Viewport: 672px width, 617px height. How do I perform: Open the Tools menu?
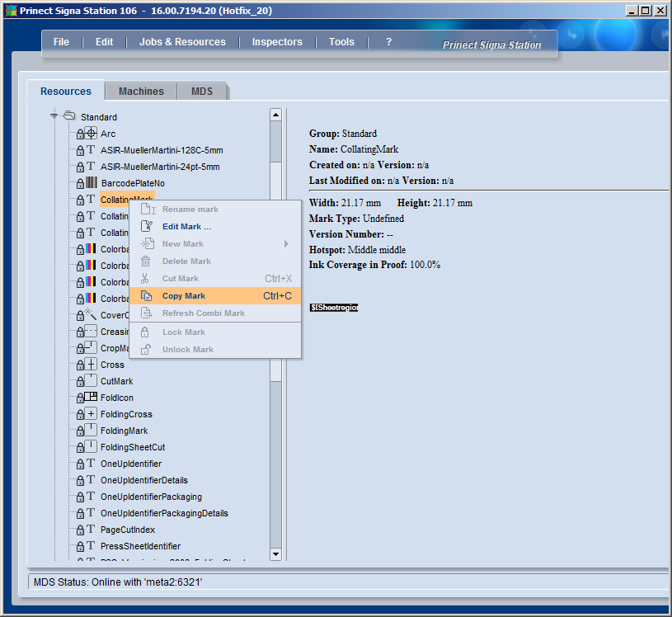(x=341, y=42)
